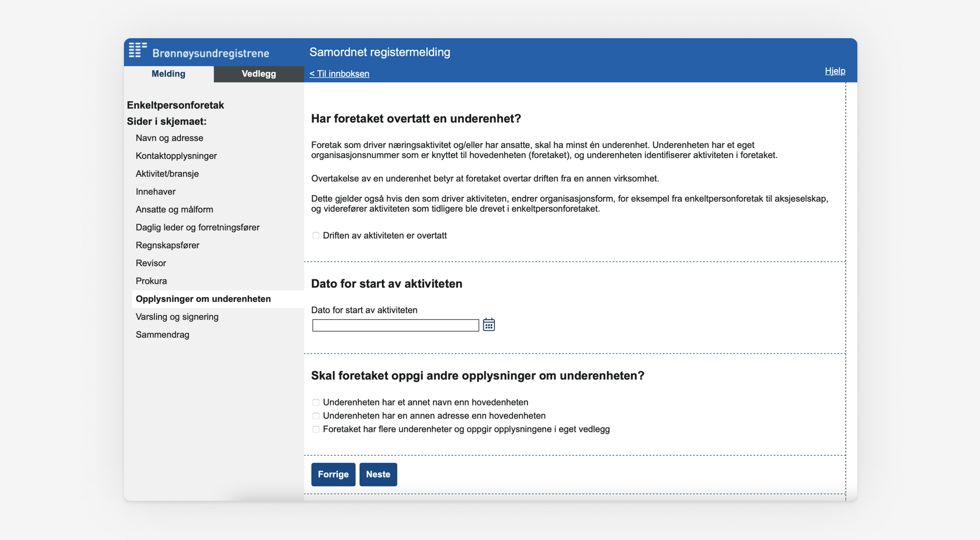Select 'Aktivitet/bransje' in the sidebar
Image resolution: width=980 pixels, height=540 pixels.
coord(167,173)
